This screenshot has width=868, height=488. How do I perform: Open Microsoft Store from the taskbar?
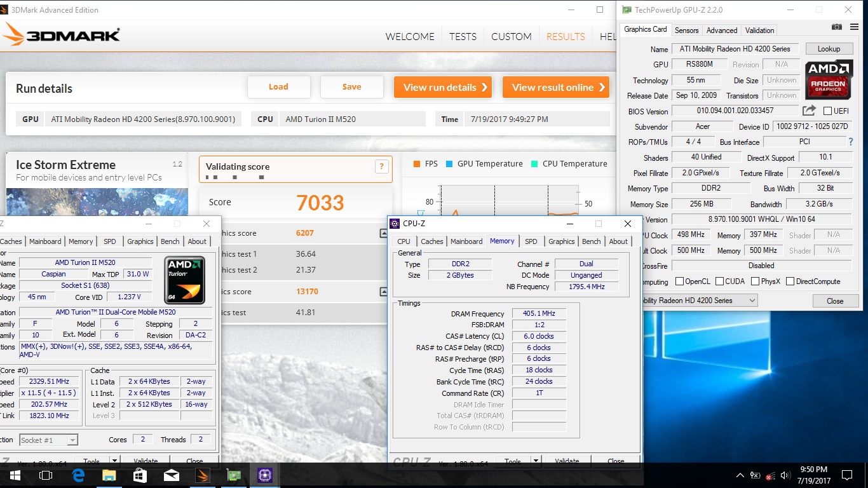pos(140,475)
